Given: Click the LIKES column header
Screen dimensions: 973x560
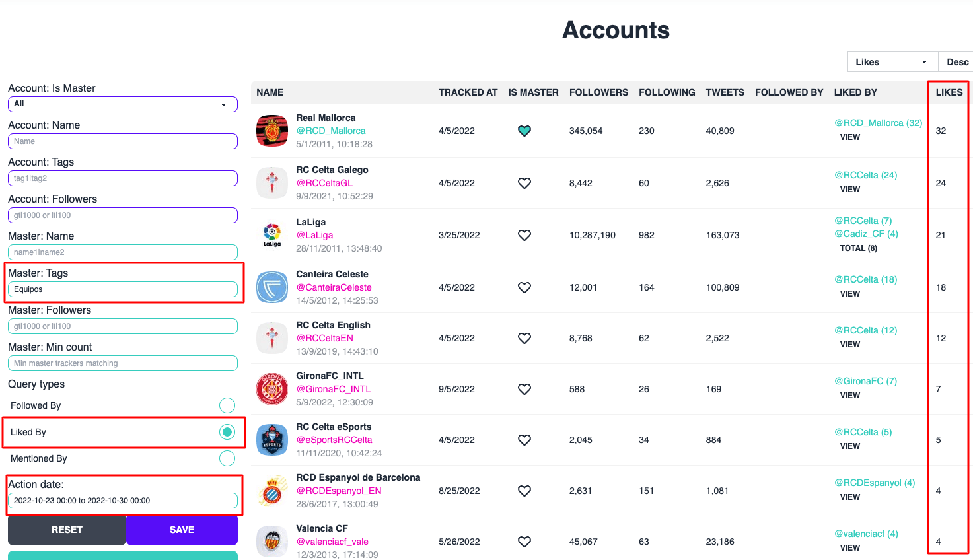Looking at the screenshot, I should coord(948,92).
